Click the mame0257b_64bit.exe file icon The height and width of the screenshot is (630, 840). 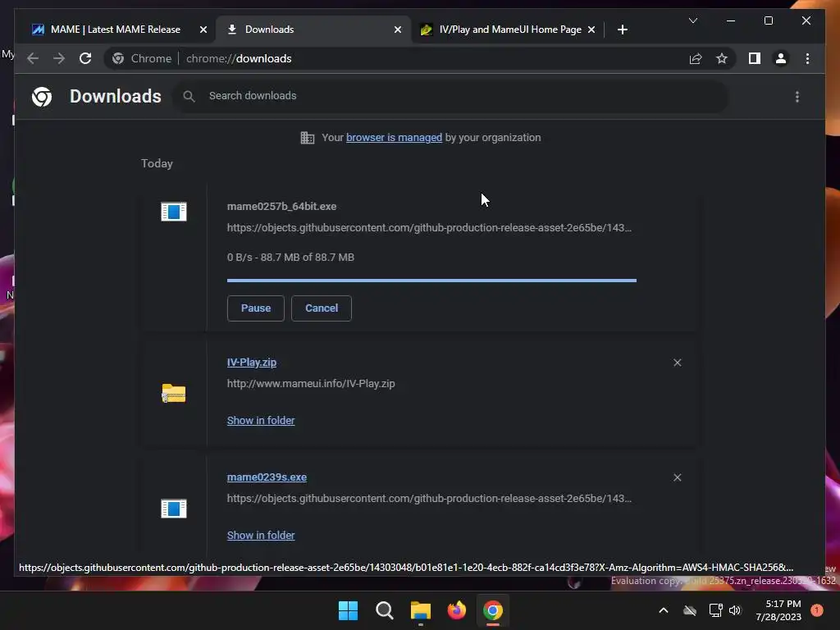point(174,212)
